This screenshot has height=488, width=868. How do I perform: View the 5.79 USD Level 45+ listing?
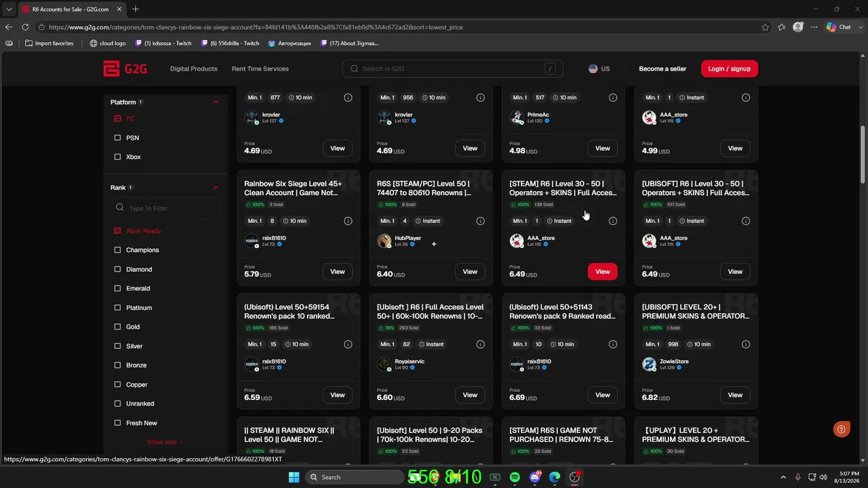point(337,272)
